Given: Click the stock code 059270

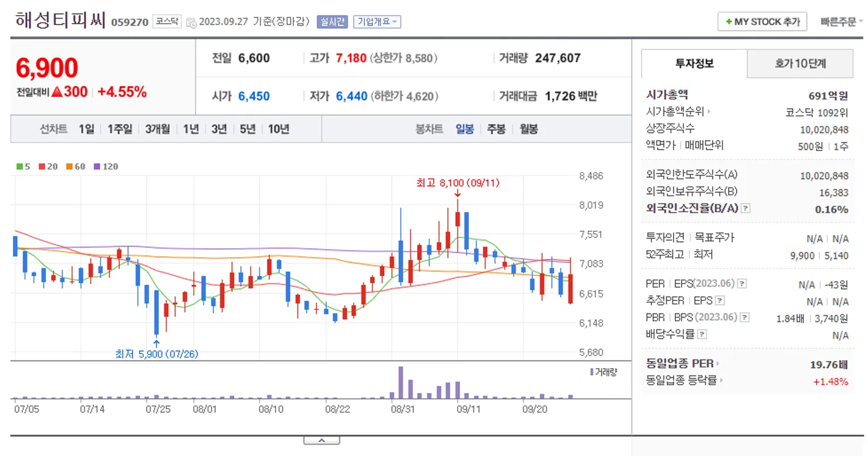Looking at the screenshot, I should tap(130, 22).
